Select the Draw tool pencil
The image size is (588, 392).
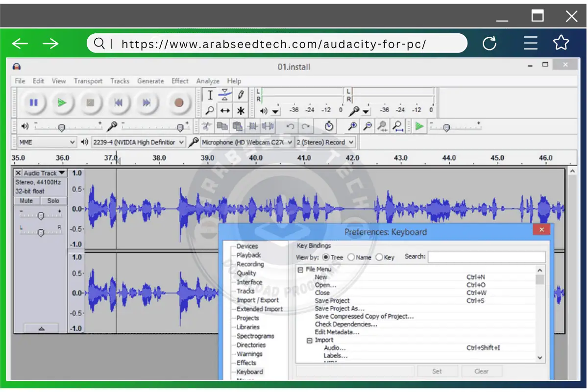pyautogui.click(x=240, y=94)
